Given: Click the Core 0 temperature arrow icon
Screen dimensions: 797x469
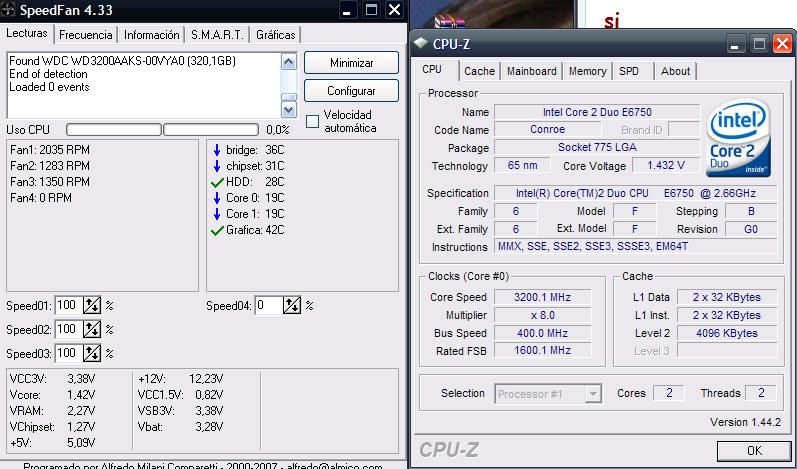Looking at the screenshot, I should click(x=217, y=198).
